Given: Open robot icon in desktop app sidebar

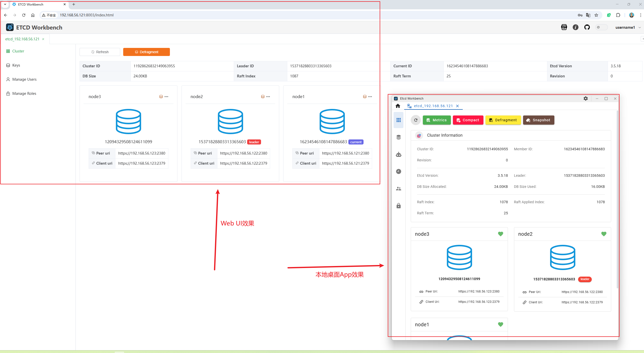Looking at the screenshot, I should coord(399,154).
